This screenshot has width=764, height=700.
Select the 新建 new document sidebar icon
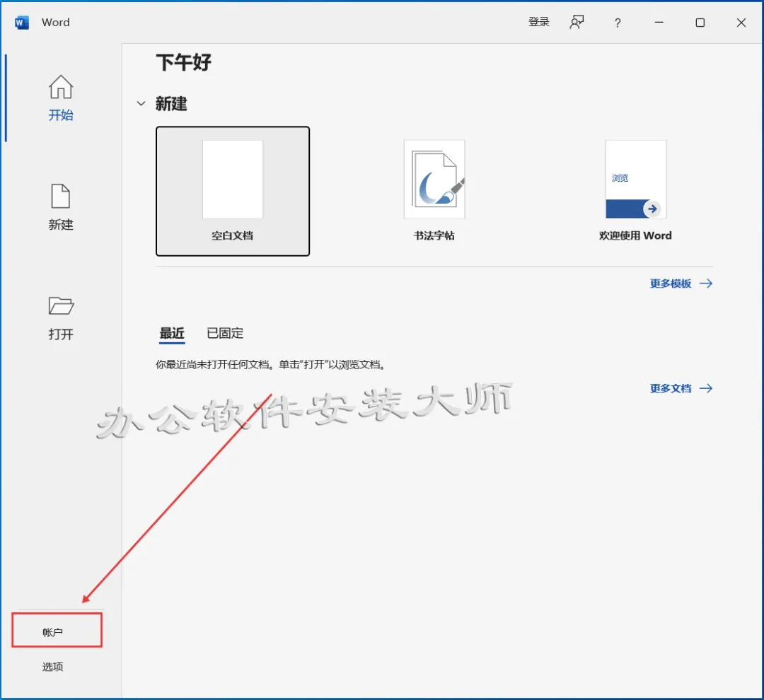pyautogui.click(x=60, y=207)
